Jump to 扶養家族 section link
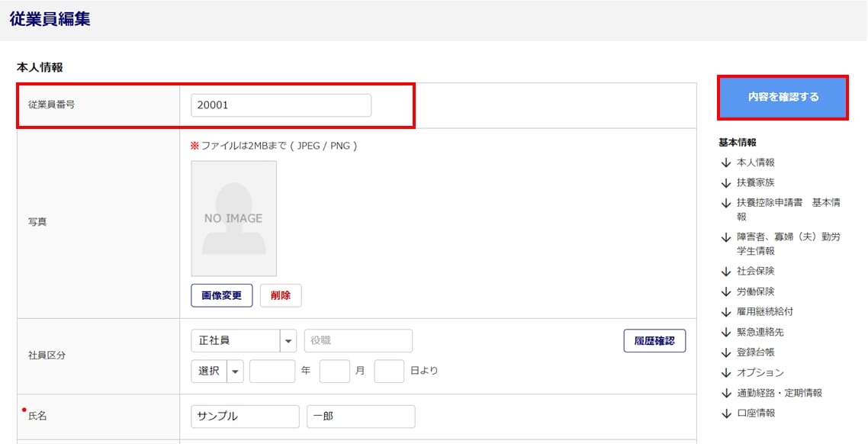Screen dimensions: 868x444 [x=755, y=183]
